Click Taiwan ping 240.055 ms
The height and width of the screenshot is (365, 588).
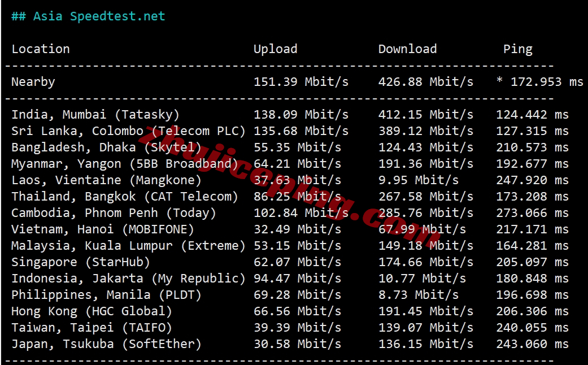tap(532, 328)
